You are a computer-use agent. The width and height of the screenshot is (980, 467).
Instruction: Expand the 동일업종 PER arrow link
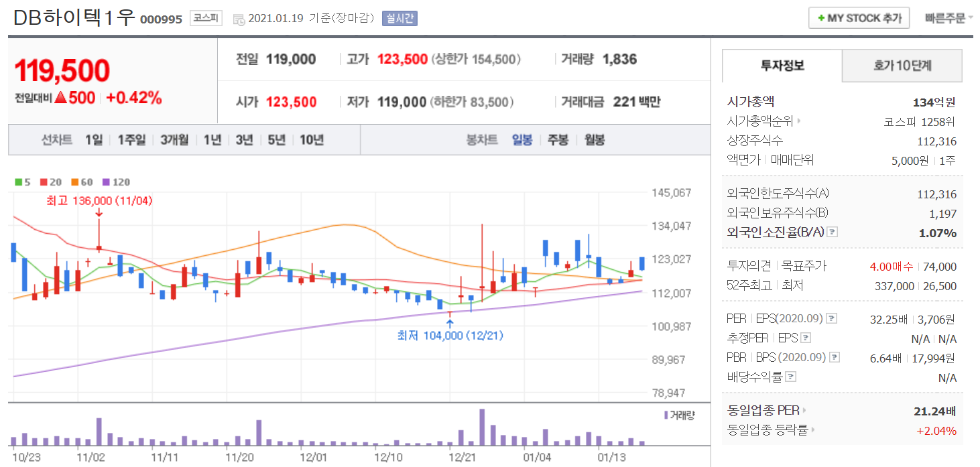(x=804, y=410)
